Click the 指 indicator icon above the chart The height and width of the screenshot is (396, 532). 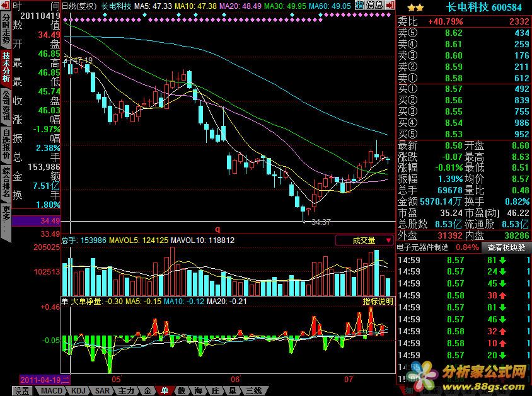click(359, 5)
